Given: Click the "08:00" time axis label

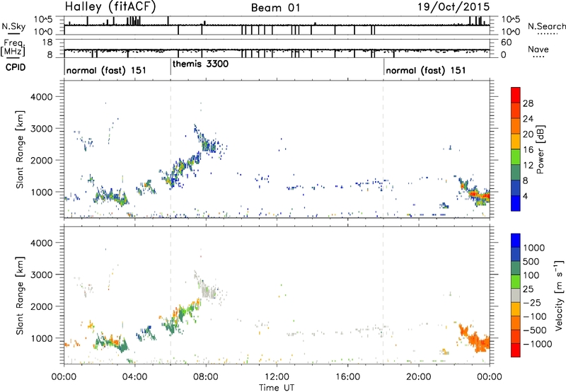Looking at the screenshot, I should [206, 377].
